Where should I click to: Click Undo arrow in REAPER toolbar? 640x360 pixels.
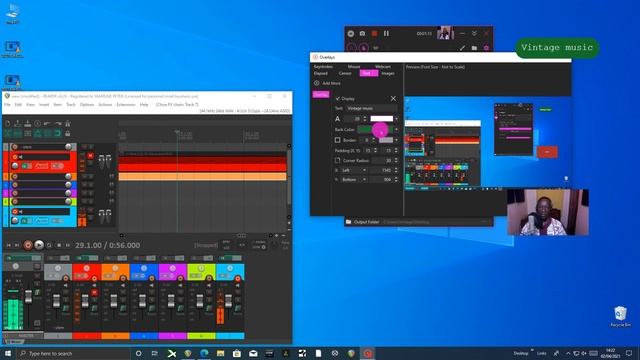click(48, 123)
